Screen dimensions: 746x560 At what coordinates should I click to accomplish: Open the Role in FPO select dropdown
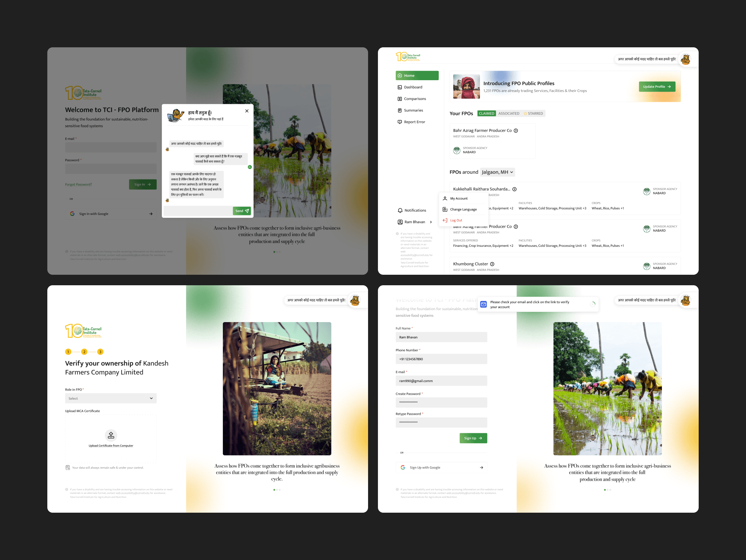pyautogui.click(x=111, y=398)
